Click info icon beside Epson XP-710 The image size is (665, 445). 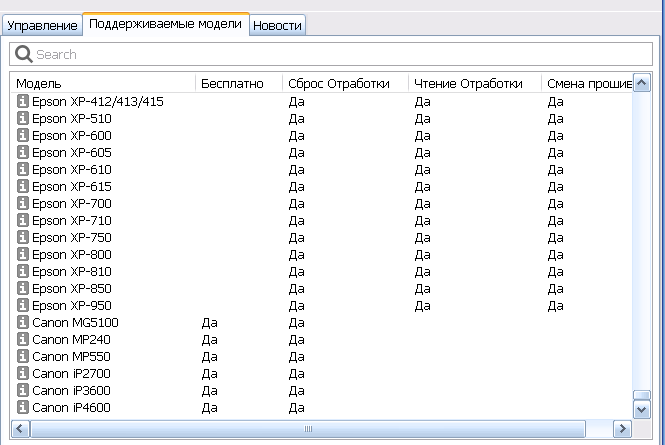(x=22, y=220)
